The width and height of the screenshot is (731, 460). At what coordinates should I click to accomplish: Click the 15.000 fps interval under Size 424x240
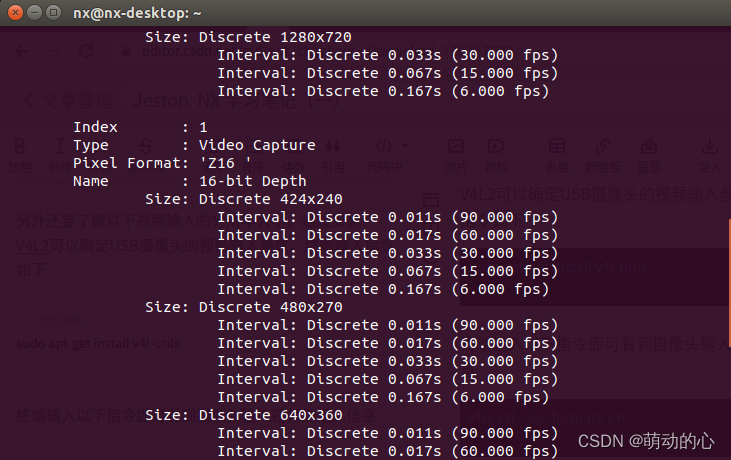coord(388,271)
